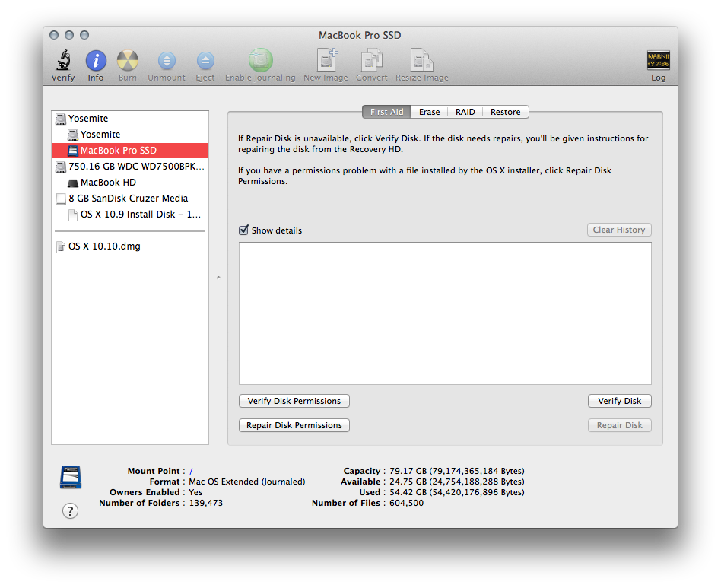Click the Used value 54.42 GB

[456, 492]
